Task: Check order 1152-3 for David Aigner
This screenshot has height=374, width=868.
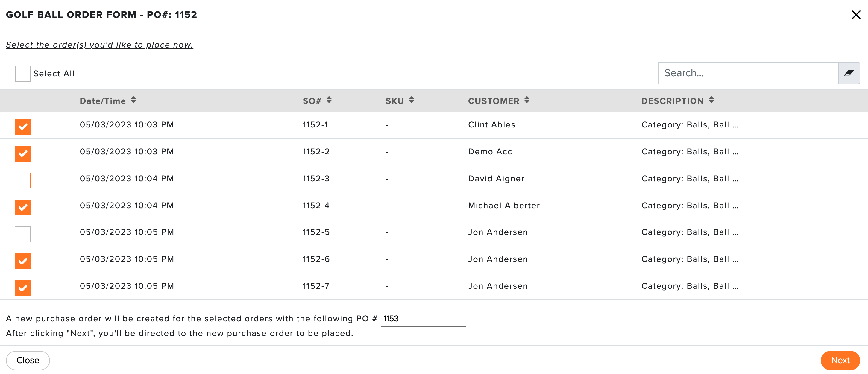Action: point(22,181)
